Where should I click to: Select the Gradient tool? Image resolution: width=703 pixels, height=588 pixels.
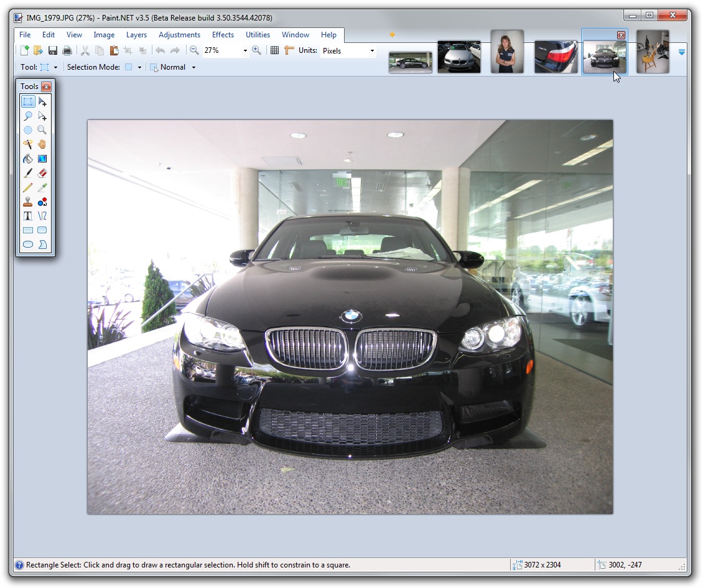click(42, 159)
